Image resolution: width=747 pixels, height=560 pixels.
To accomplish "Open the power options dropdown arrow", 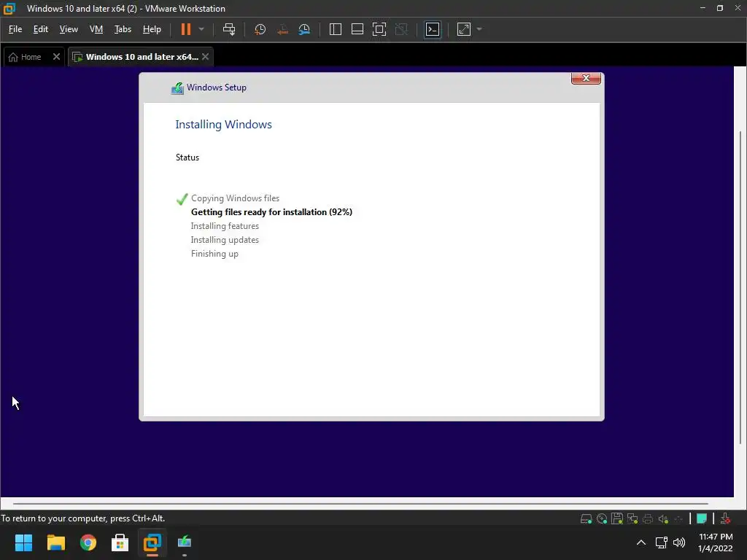I will pos(201,29).
